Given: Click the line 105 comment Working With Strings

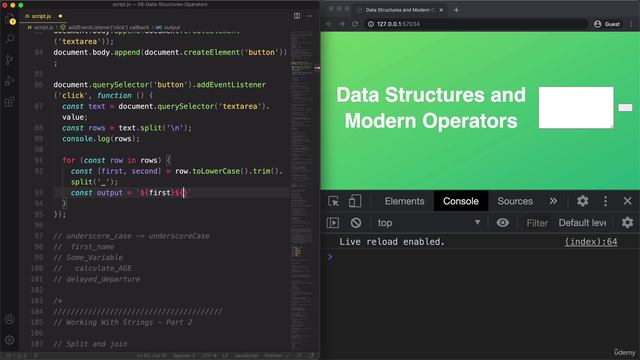Looking at the screenshot, I should coord(123,322).
